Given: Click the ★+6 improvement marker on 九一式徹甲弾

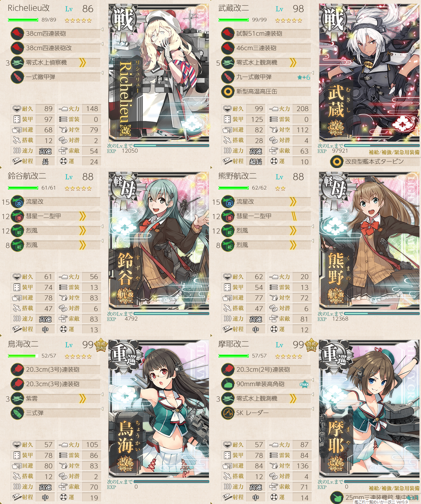Looking at the screenshot, I should (x=304, y=77).
